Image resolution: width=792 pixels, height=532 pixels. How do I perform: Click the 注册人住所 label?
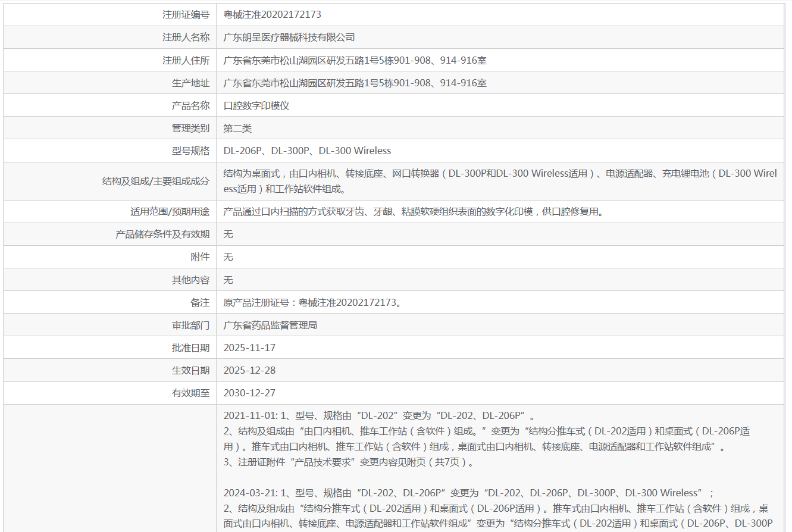pos(186,60)
